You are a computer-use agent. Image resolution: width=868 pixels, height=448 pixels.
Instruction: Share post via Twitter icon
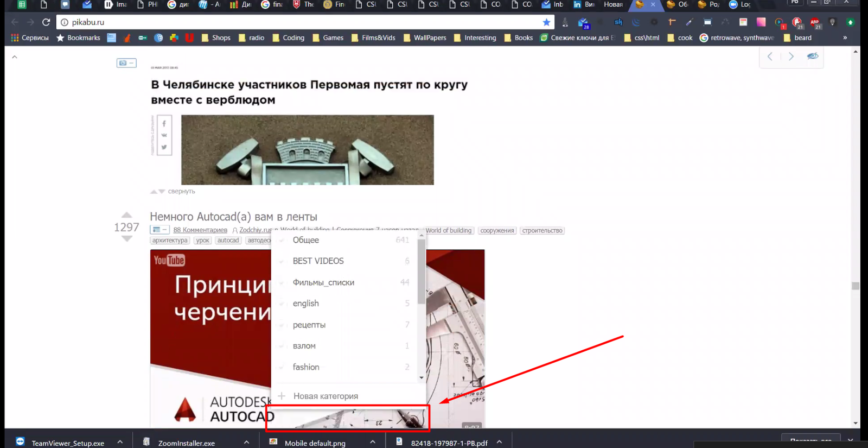pos(164,147)
